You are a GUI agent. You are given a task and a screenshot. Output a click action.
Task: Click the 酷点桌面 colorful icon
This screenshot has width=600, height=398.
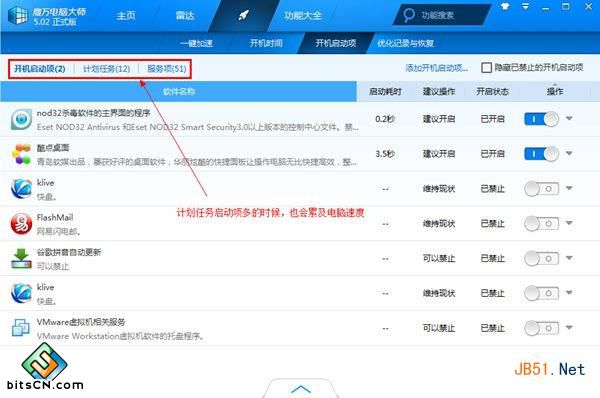point(21,154)
